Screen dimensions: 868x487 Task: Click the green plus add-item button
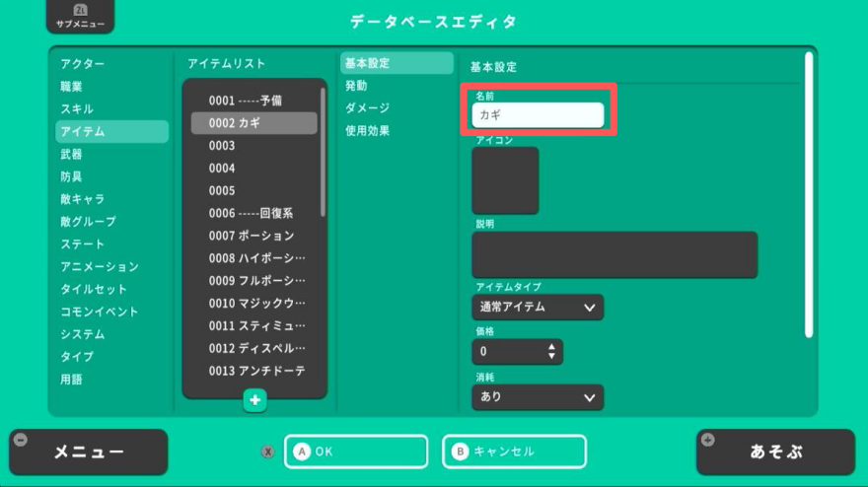point(254,400)
